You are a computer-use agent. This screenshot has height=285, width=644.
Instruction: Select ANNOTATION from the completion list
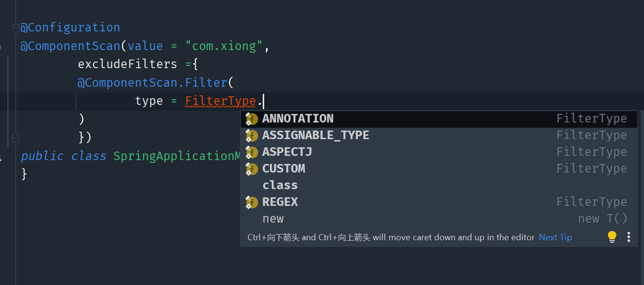pyautogui.click(x=438, y=119)
